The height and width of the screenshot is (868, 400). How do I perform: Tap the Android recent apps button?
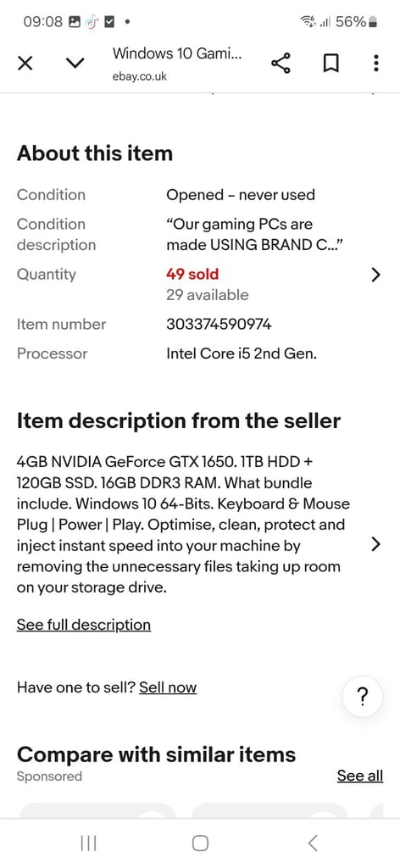click(x=88, y=843)
